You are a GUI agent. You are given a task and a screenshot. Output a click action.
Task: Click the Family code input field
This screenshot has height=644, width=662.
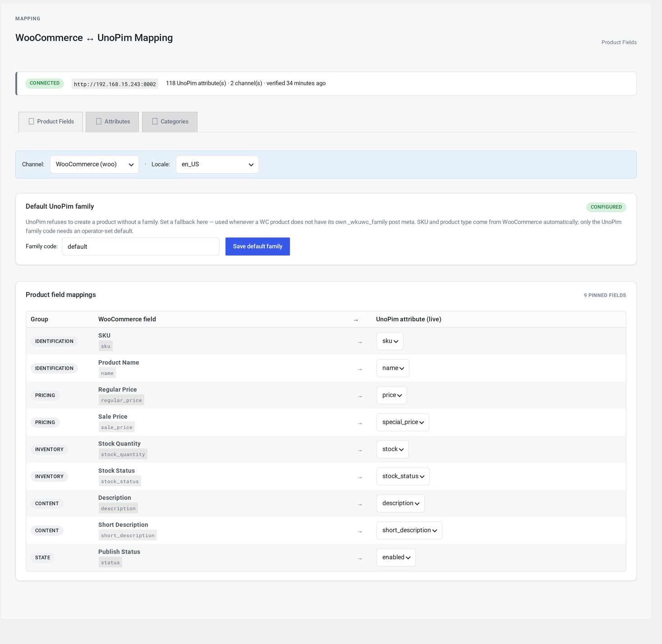[141, 247]
